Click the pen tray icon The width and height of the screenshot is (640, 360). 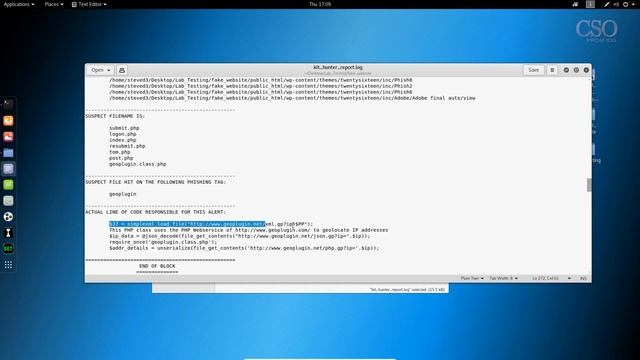(607, 4)
